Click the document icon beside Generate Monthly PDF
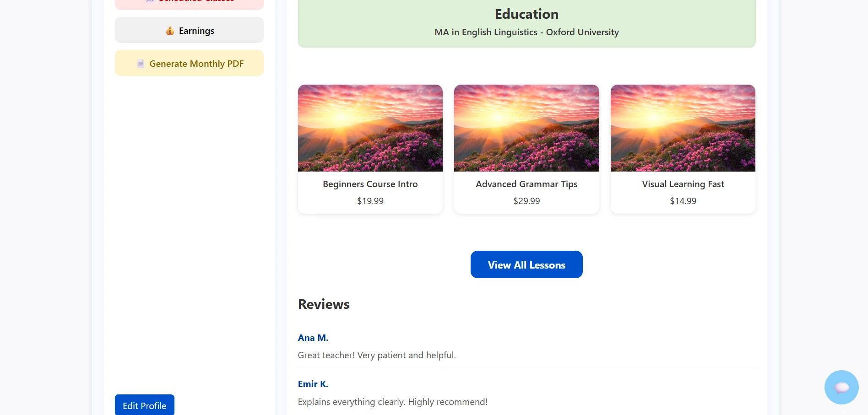Screen dimensions: 868x415 click(141, 64)
